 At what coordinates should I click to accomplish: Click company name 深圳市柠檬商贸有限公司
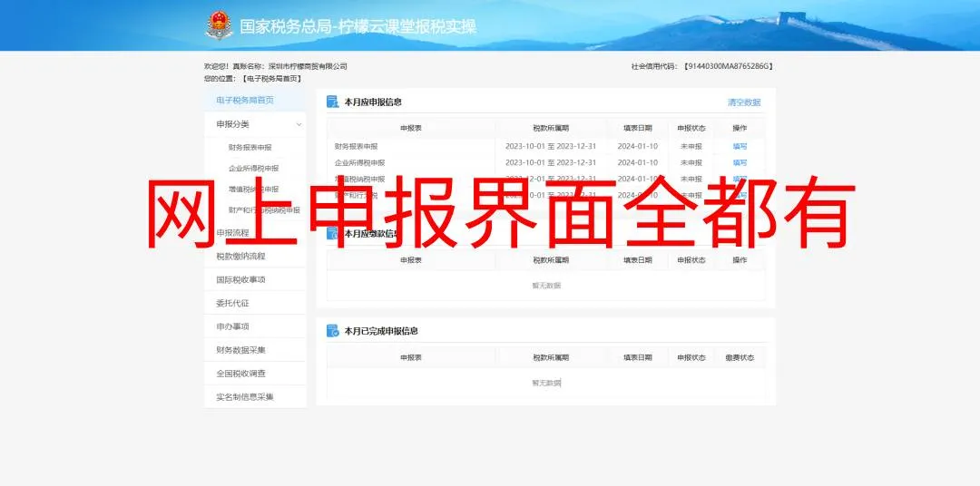point(308,66)
